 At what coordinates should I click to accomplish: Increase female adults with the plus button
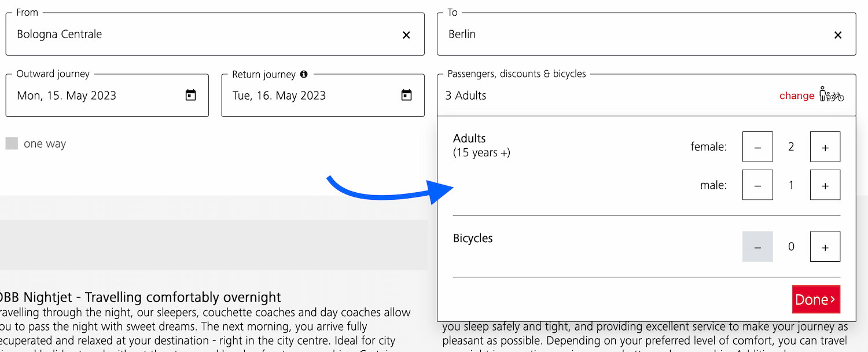[x=825, y=146]
